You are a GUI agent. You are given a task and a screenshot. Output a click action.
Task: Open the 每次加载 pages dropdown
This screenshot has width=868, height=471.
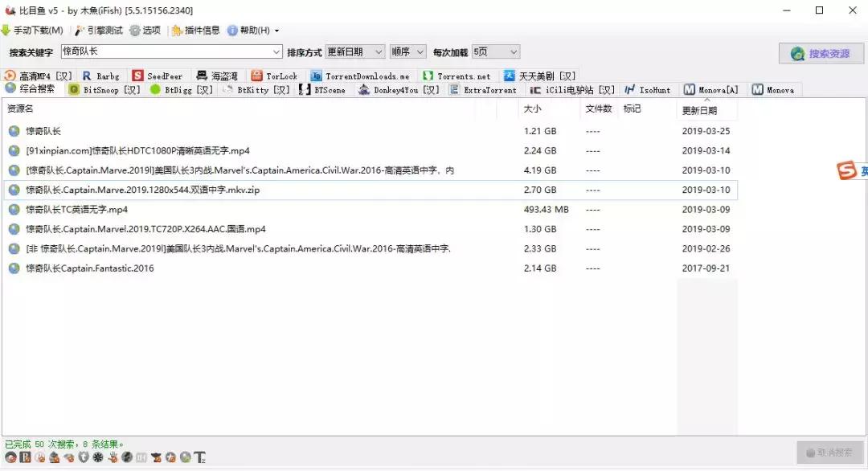point(496,51)
